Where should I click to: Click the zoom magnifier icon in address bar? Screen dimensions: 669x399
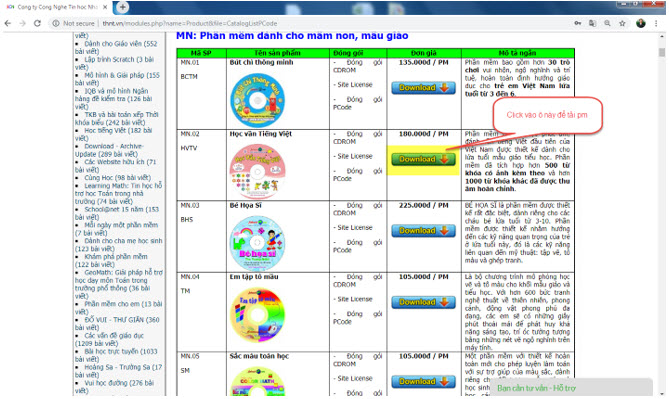(607, 23)
